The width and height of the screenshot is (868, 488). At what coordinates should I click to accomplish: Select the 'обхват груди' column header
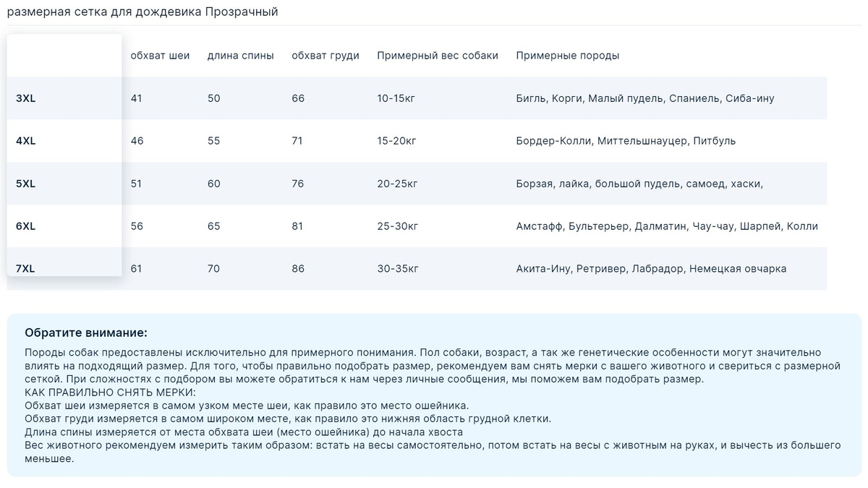[x=325, y=56]
